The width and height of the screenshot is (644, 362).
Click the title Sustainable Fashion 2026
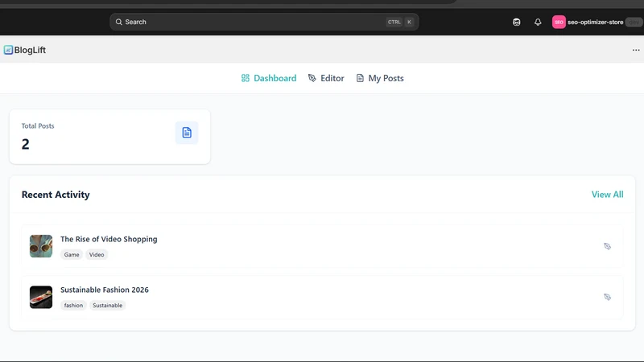tap(105, 290)
